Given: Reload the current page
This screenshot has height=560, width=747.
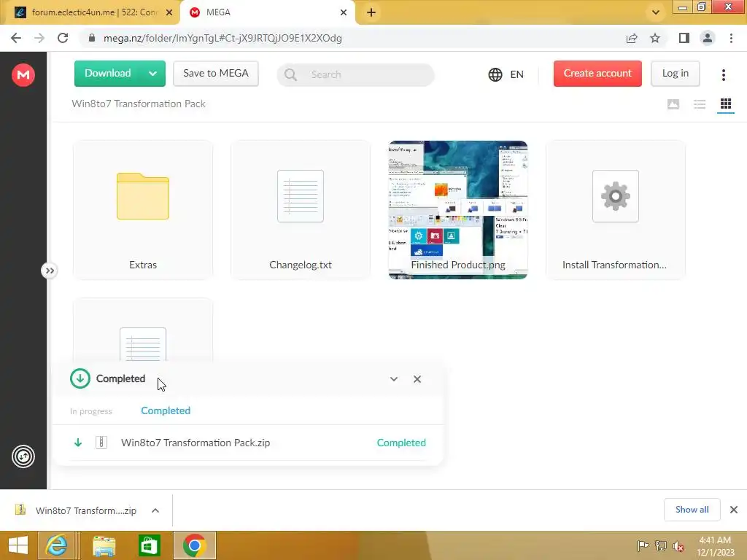Looking at the screenshot, I should pos(63,38).
